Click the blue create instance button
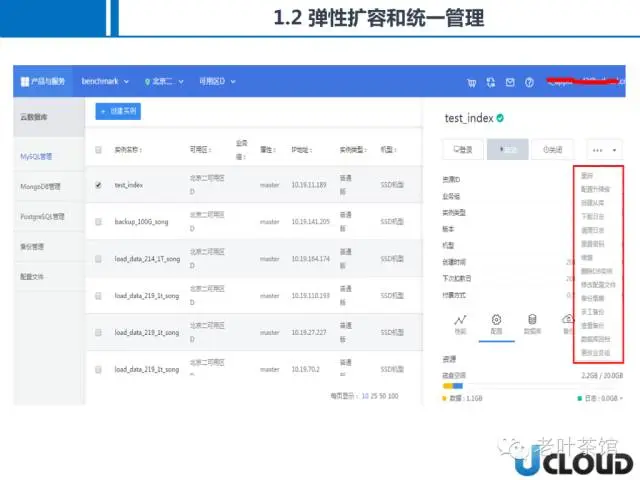Screen dimensions: 640x480 [118, 111]
